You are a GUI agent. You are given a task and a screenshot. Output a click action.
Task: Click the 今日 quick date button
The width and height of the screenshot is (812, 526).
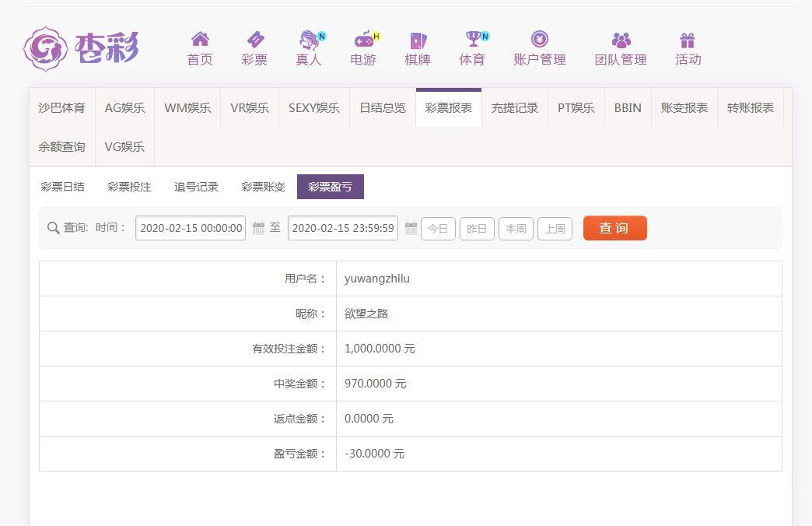point(438,229)
